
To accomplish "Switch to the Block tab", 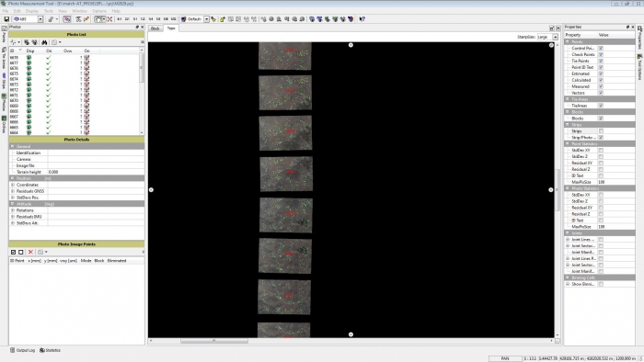I will pyautogui.click(x=155, y=28).
